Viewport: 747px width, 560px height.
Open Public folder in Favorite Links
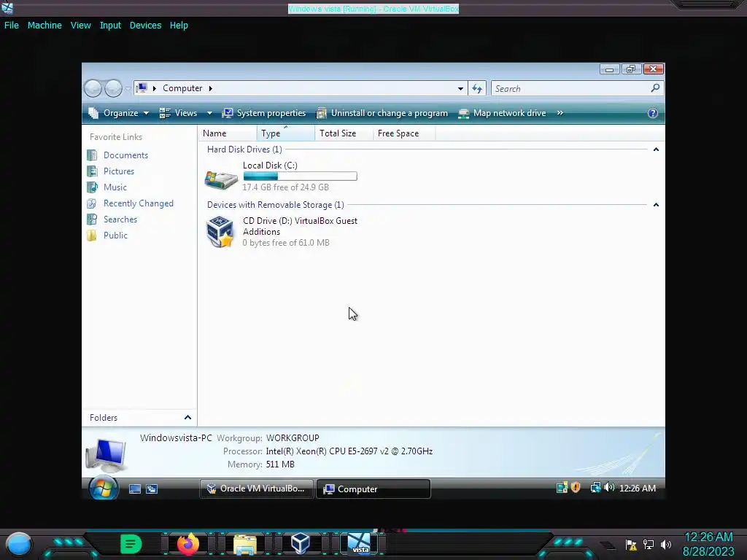coord(116,236)
